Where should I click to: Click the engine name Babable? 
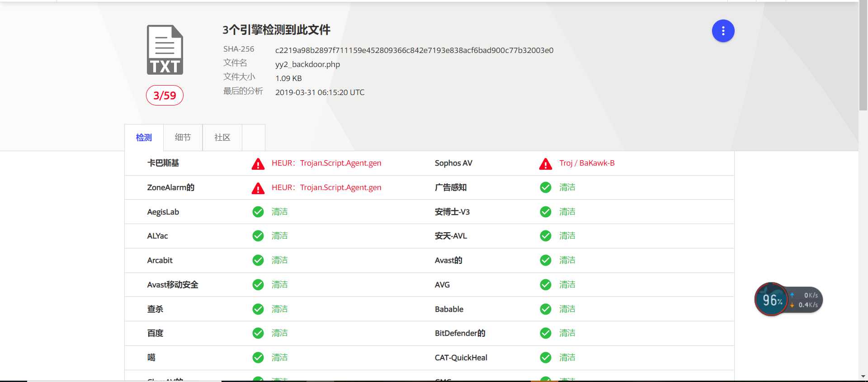click(449, 309)
